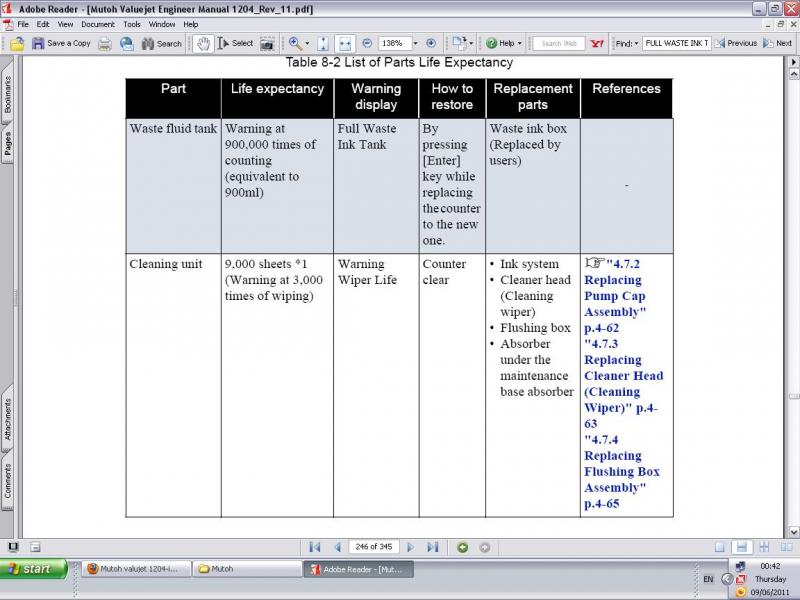Open link 4.7.3 Replacing Cleaner Head

623,384
